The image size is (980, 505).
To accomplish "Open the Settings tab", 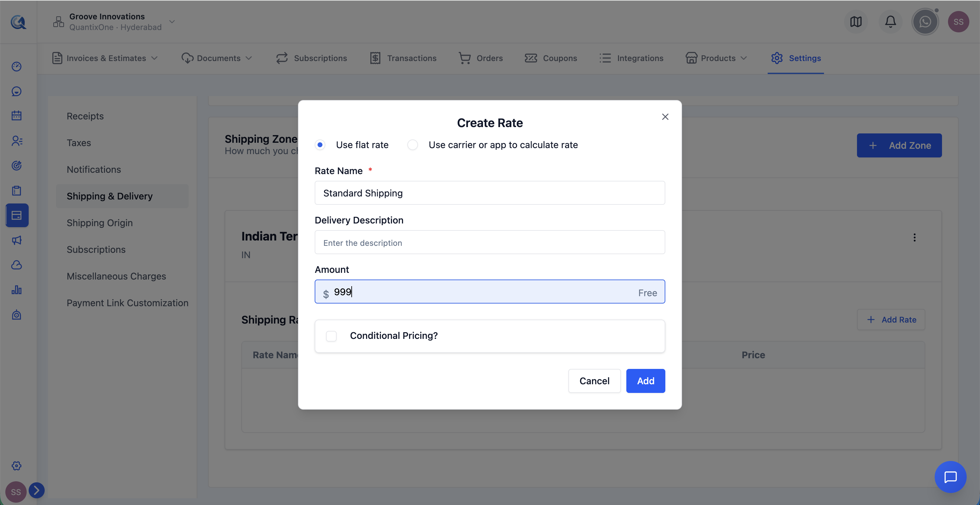I will pos(796,58).
